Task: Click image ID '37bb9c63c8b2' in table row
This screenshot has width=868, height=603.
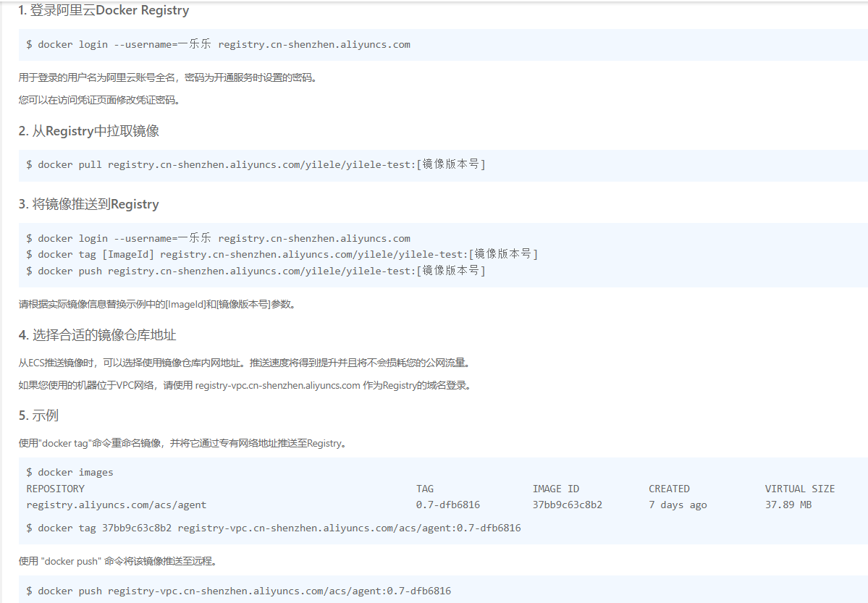Action: pyautogui.click(x=568, y=505)
